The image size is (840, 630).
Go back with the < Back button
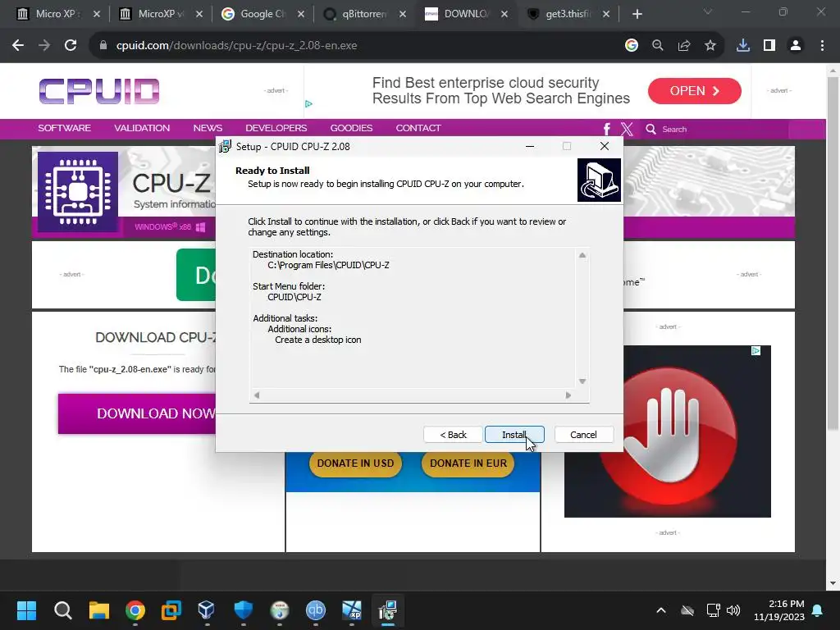pos(453,435)
